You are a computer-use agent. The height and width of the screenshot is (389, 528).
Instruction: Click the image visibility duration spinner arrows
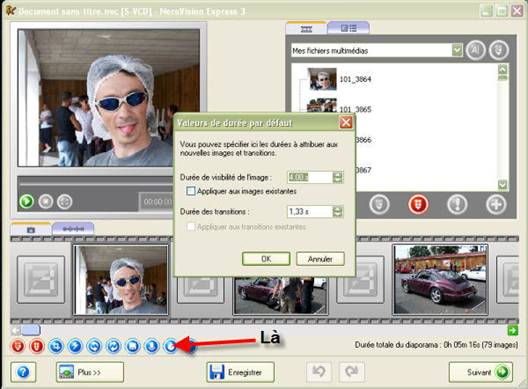tap(338, 177)
